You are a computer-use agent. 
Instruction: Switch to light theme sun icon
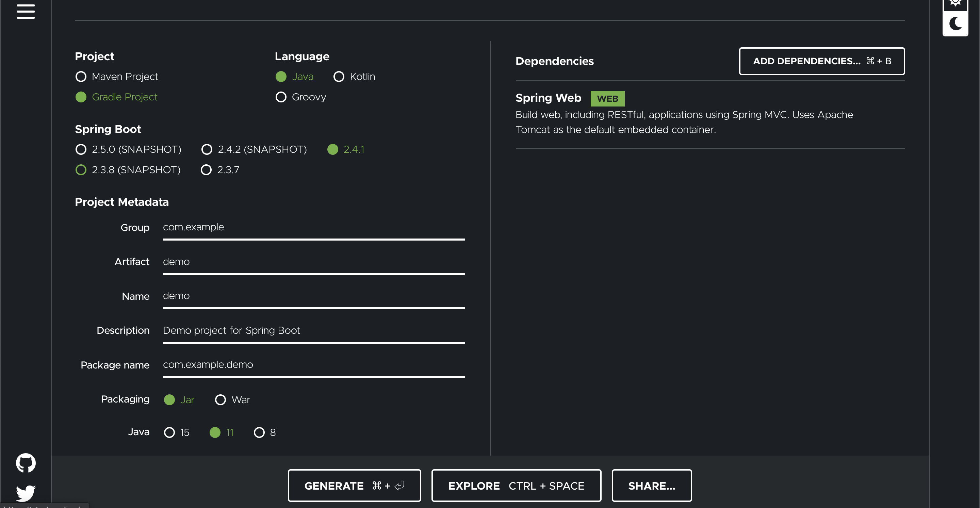(x=955, y=3)
